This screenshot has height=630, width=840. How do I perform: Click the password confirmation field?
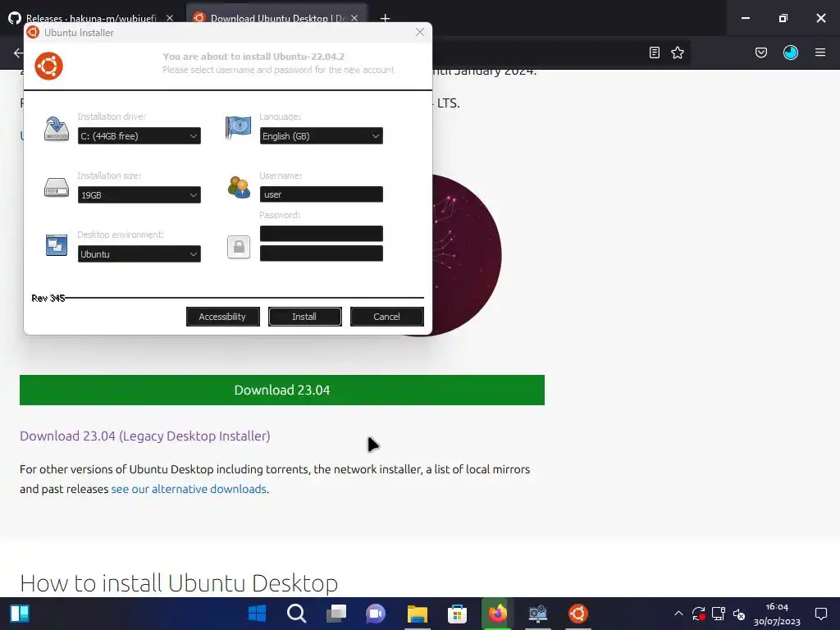coord(322,253)
